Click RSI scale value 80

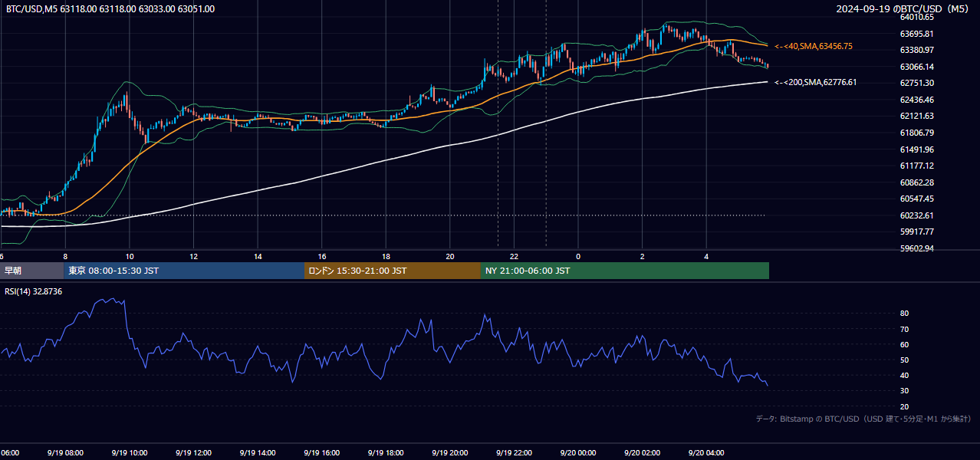[904, 314]
